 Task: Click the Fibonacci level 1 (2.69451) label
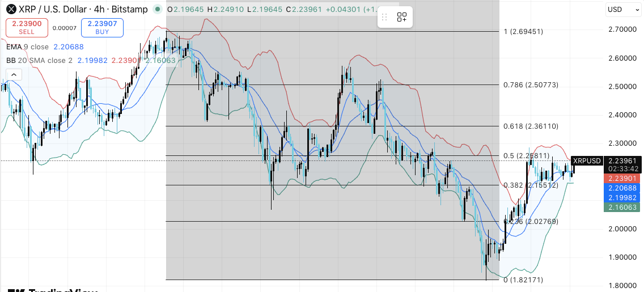[523, 32]
